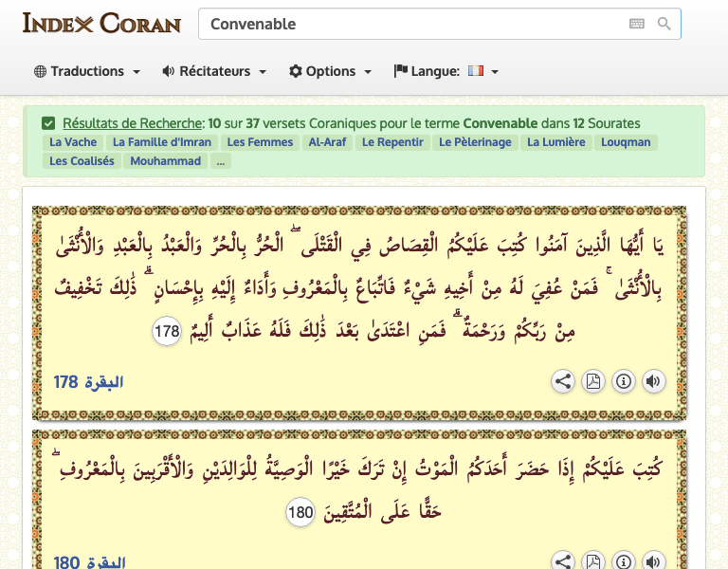Show more sourates with ellipsis tag

(220, 161)
